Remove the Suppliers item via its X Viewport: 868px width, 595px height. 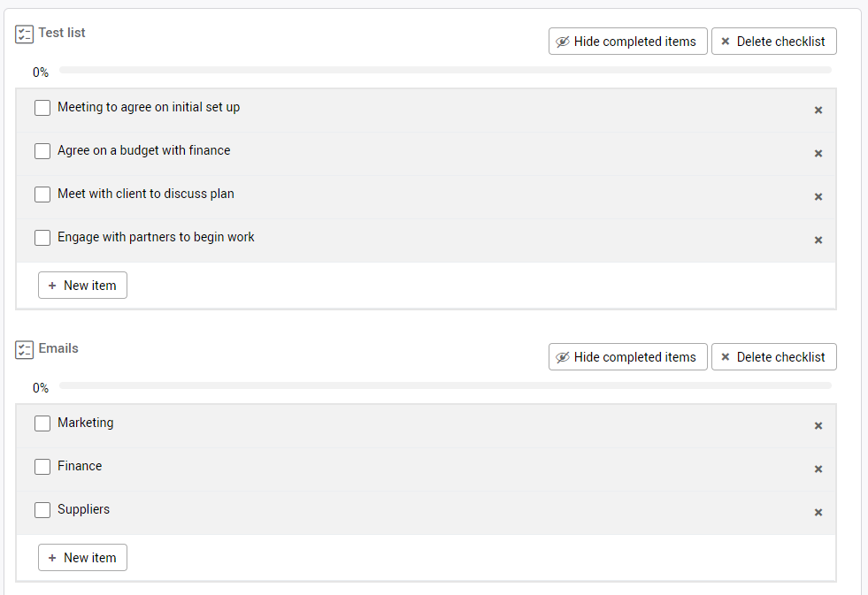(x=818, y=513)
